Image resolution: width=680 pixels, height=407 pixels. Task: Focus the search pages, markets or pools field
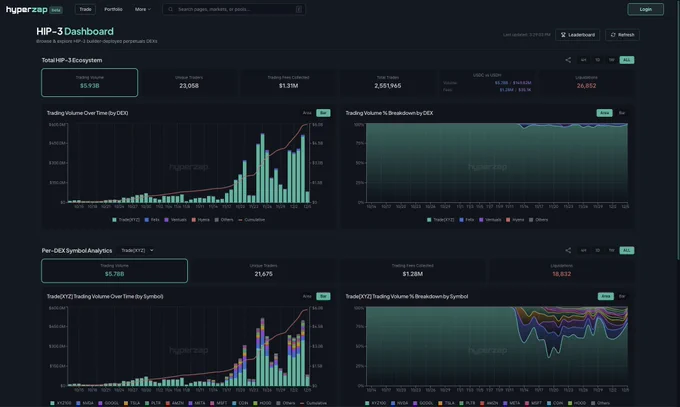point(234,9)
